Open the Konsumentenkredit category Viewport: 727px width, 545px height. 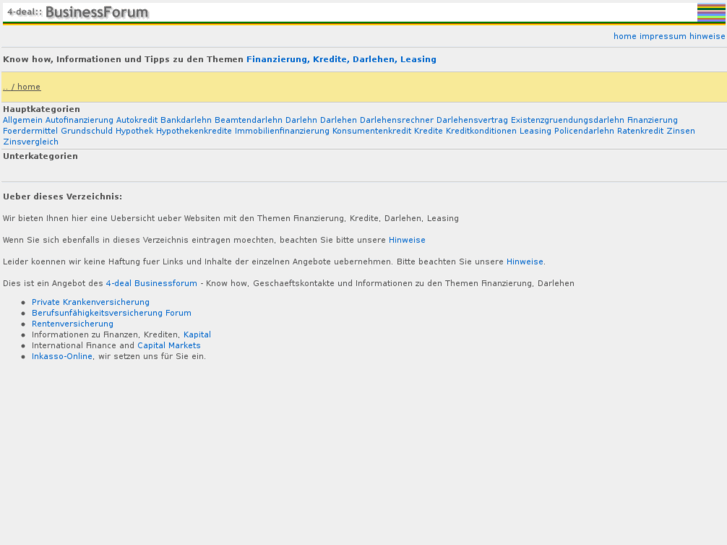pos(372,131)
